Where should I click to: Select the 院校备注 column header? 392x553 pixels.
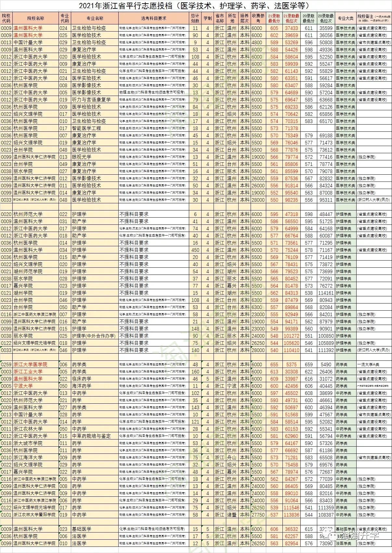tap(374, 18)
